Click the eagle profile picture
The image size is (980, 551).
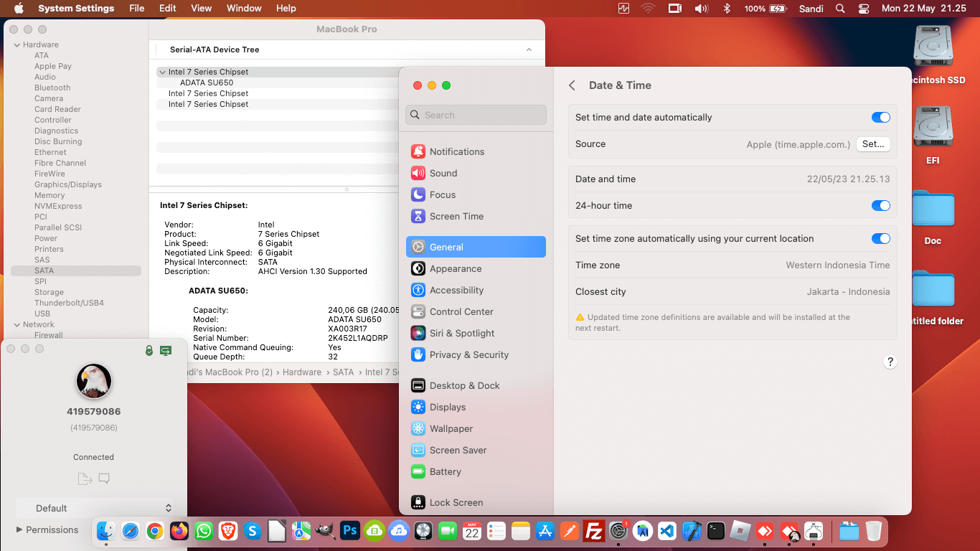pyautogui.click(x=94, y=381)
